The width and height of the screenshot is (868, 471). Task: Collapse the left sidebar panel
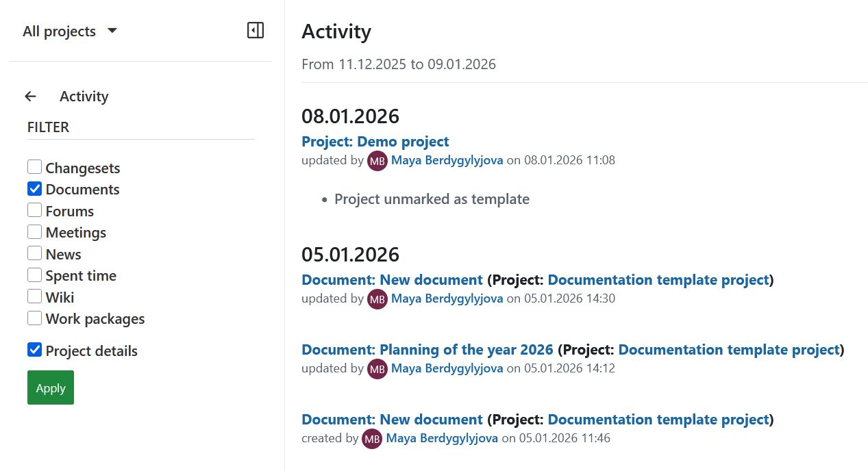(255, 30)
